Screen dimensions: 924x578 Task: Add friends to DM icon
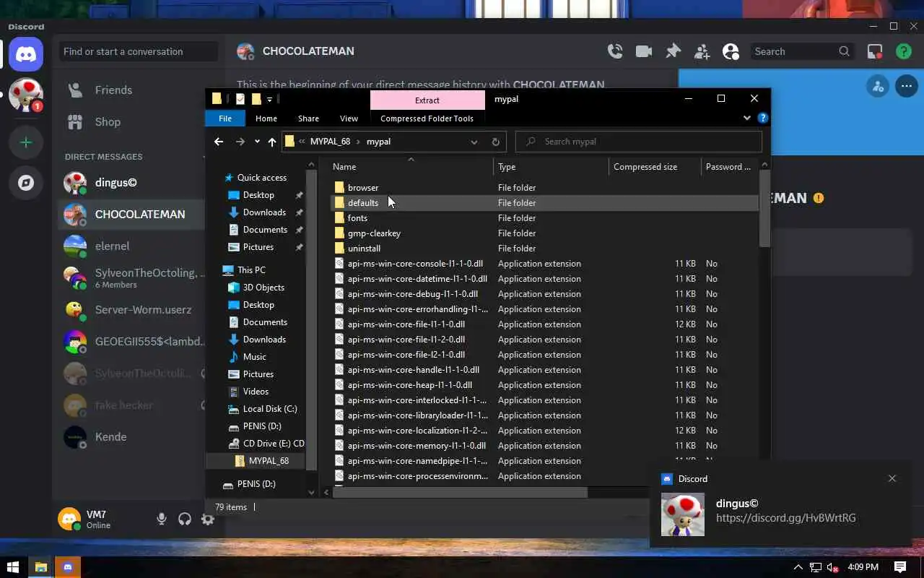pos(702,51)
